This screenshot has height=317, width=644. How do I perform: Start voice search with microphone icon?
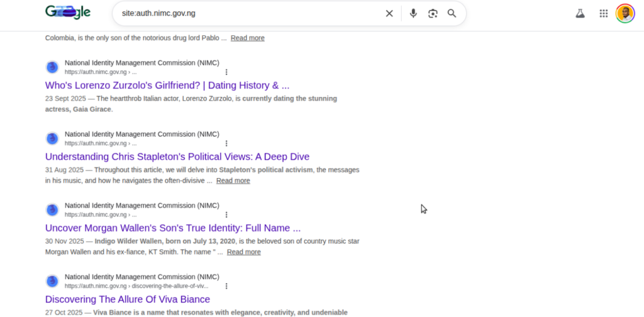tap(413, 13)
